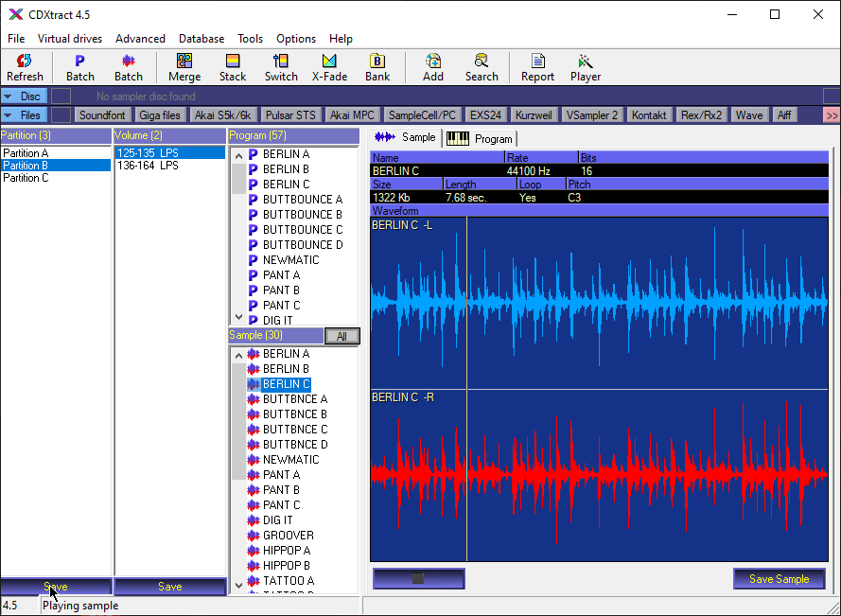Click the playback stop slider control
Viewport: 841px width, 616px height.
point(418,579)
